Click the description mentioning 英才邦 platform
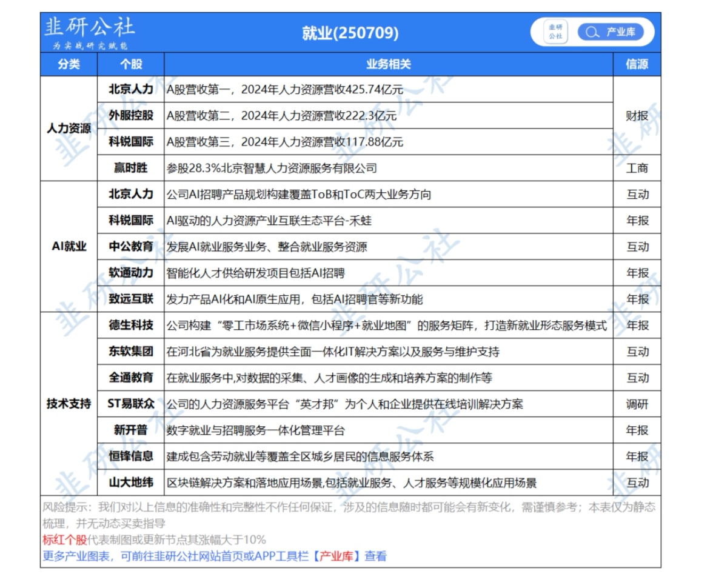This screenshot has height=588, width=713. point(344,404)
